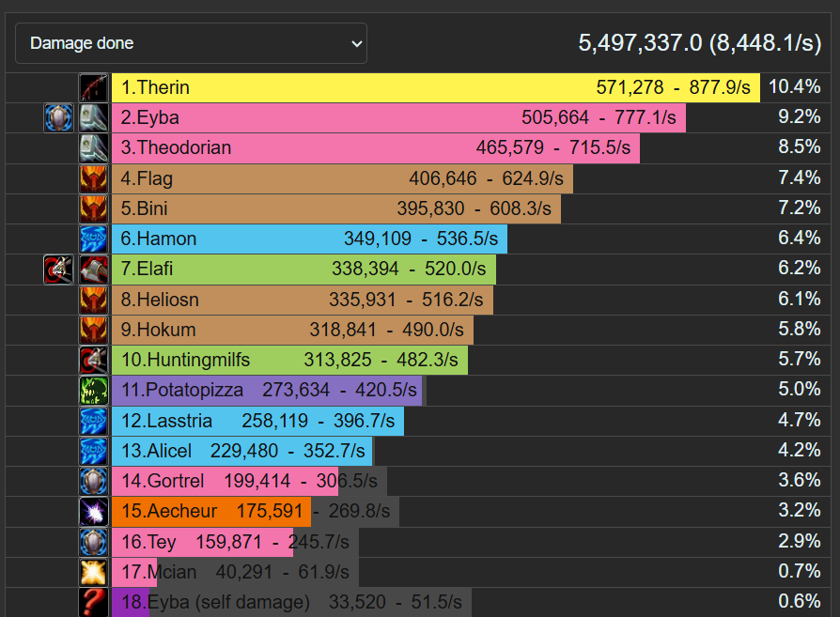Click Tey's 2.9% share
This screenshot has height=617, width=840.
(800, 541)
